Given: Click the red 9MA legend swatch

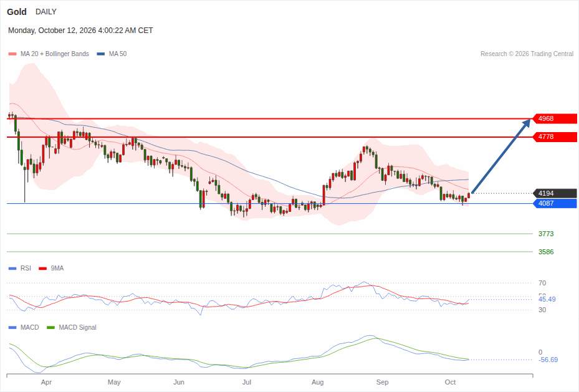Looking at the screenshot, I should click(43, 269).
